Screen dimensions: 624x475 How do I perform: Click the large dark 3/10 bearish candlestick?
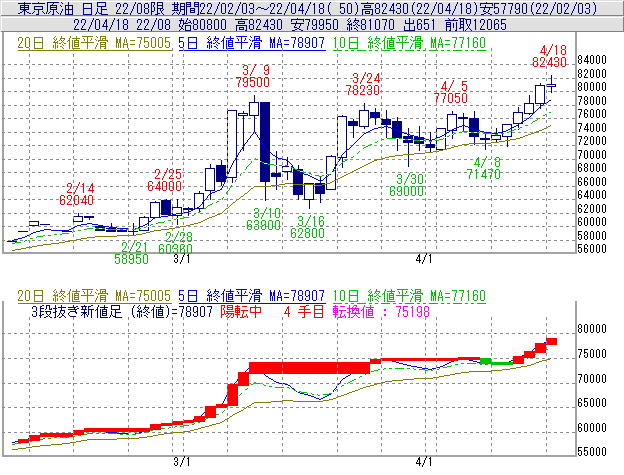point(265,142)
